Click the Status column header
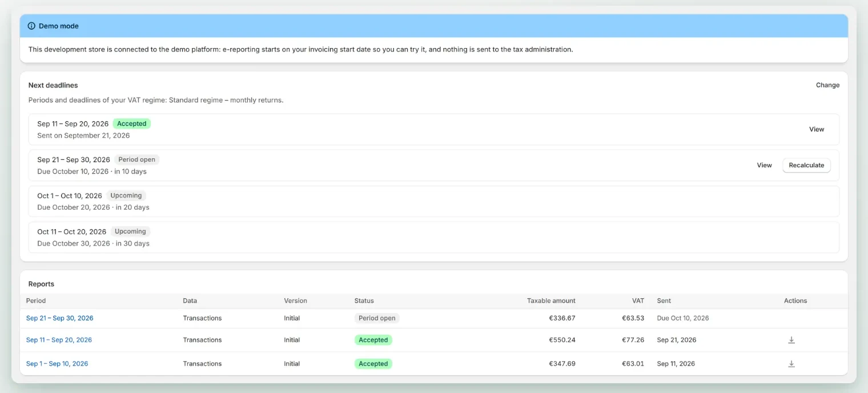The height and width of the screenshot is (393, 868). (x=364, y=300)
